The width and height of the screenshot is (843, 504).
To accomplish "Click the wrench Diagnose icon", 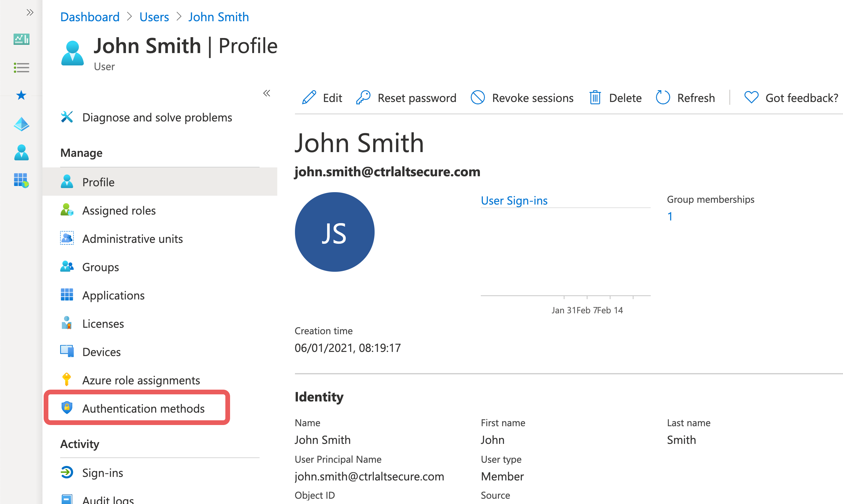I will [x=67, y=117].
